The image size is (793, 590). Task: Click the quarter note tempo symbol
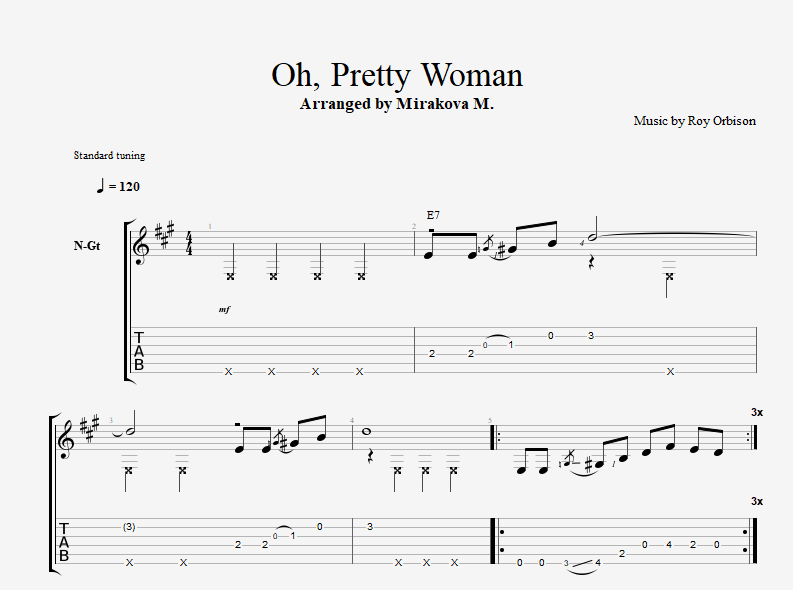pyautogui.click(x=100, y=186)
